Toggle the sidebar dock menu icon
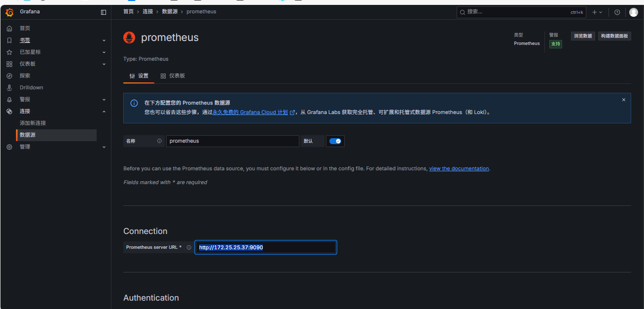Image resolution: width=644 pixels, height=309 pixels. (104, 12)
